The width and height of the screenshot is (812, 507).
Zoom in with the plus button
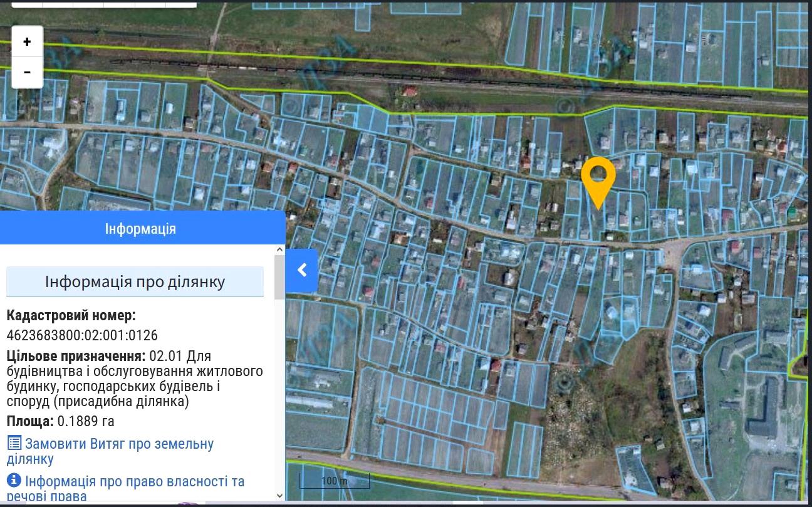[27, 42]
